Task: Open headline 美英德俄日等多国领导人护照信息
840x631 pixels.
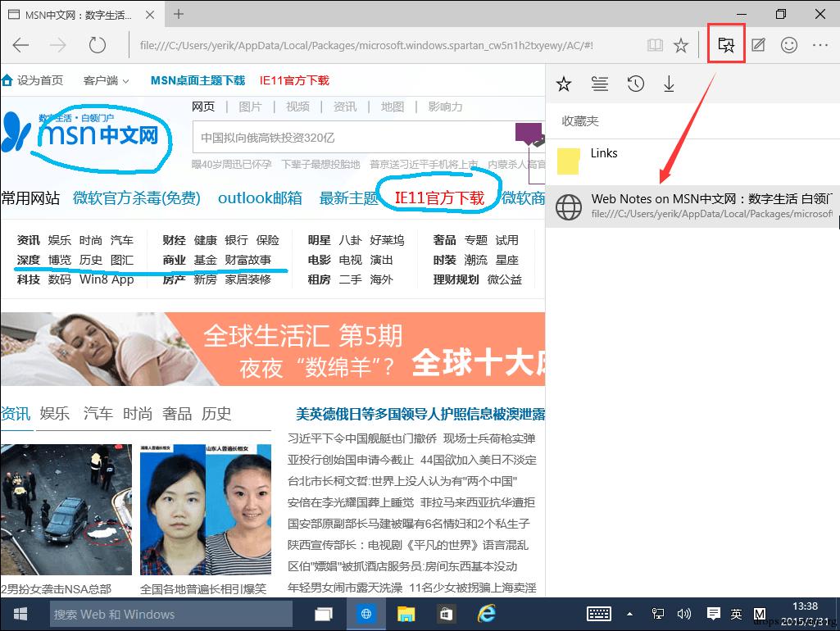Action: [x=420, y=414]
